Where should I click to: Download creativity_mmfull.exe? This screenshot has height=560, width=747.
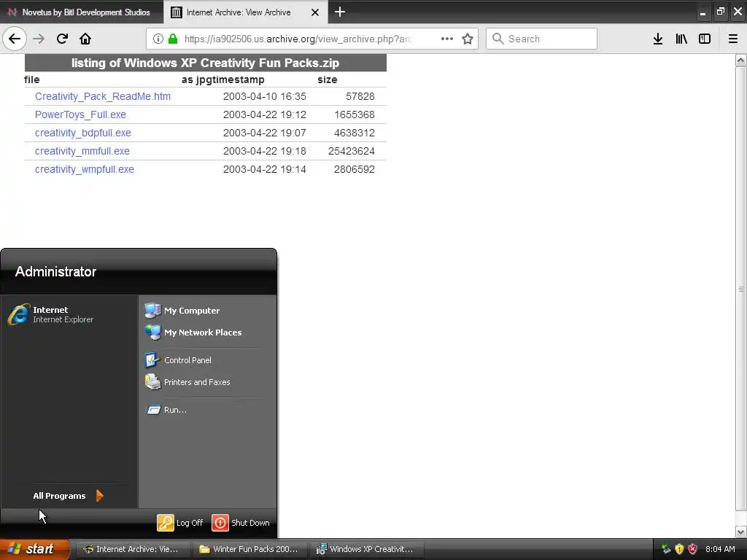(x=82, y=151)
